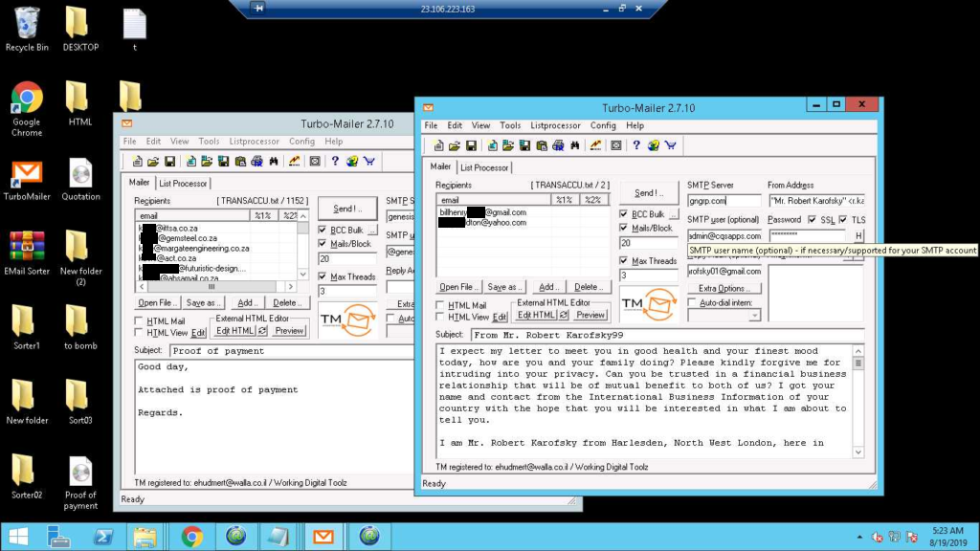Enable HTML Mail in the front window
980x551 pixels.
pyautogui.click(x=440, y=305)
